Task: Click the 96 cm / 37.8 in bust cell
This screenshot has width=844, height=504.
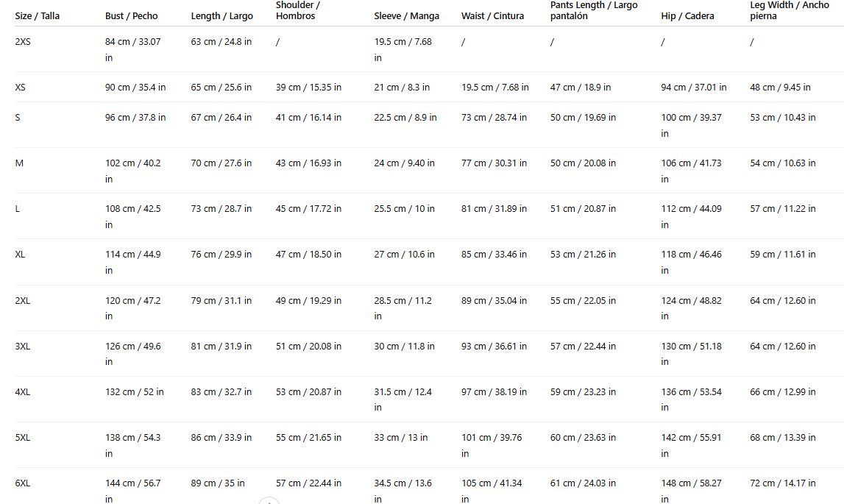Action: (135, 118)
